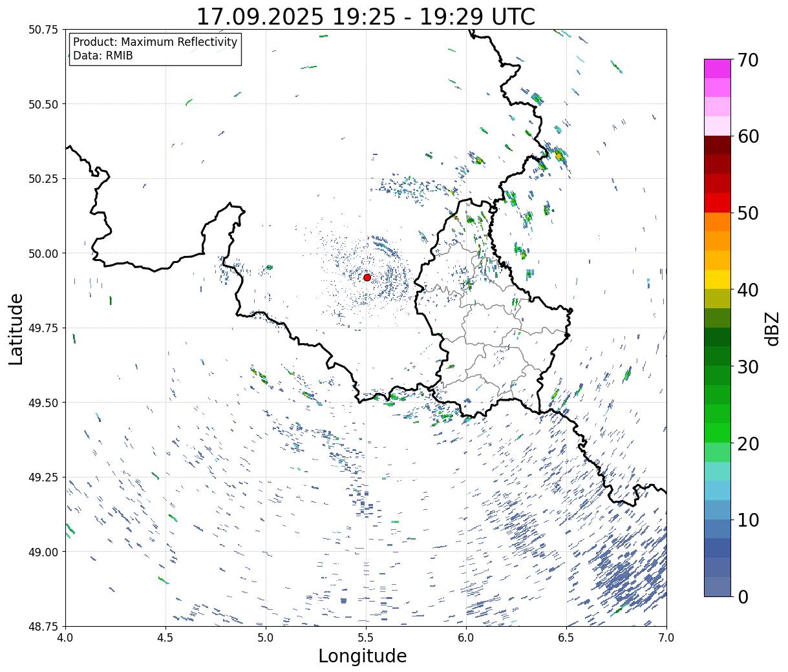Click the latitude tick label 48.75
Screen dimensions: 788x672
click(x=43, y=626)
